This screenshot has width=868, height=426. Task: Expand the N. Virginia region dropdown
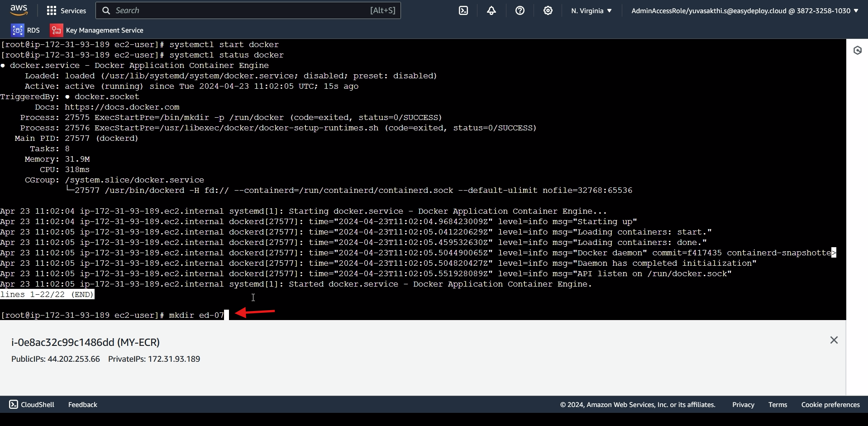(591, 10)
